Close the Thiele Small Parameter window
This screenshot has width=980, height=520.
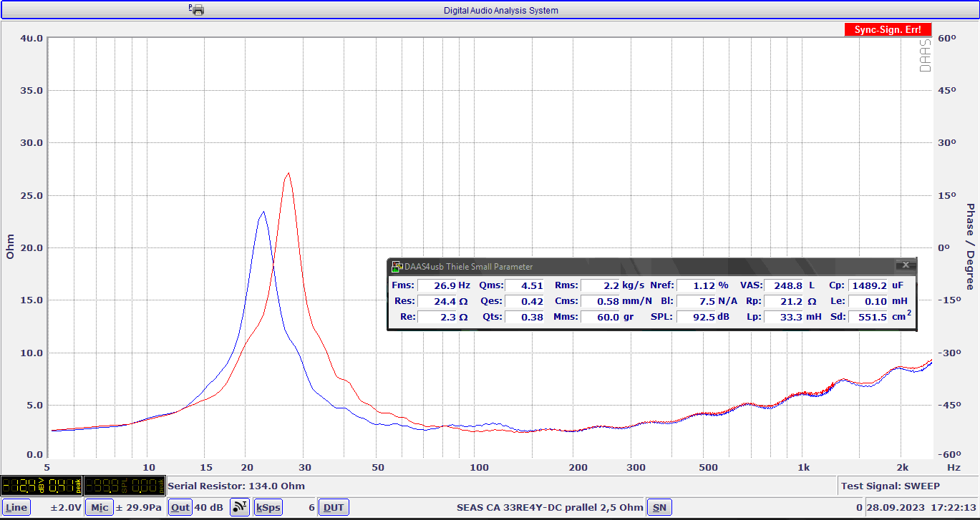click(906, 265)
